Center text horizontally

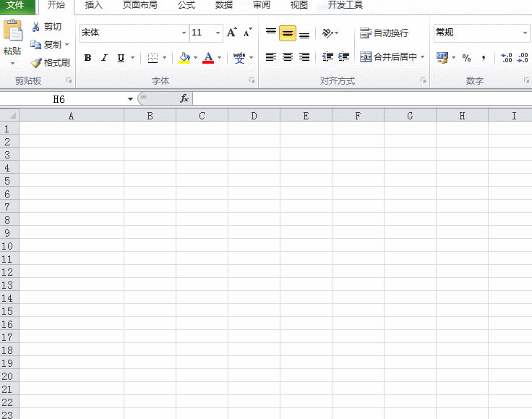pyautogui.click(x=288, y=56)
